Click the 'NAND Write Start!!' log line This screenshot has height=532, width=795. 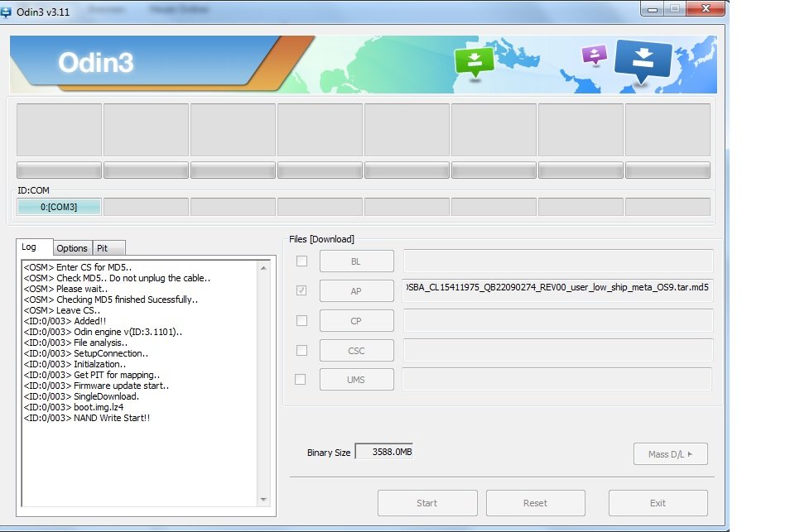tap(87, 418)
